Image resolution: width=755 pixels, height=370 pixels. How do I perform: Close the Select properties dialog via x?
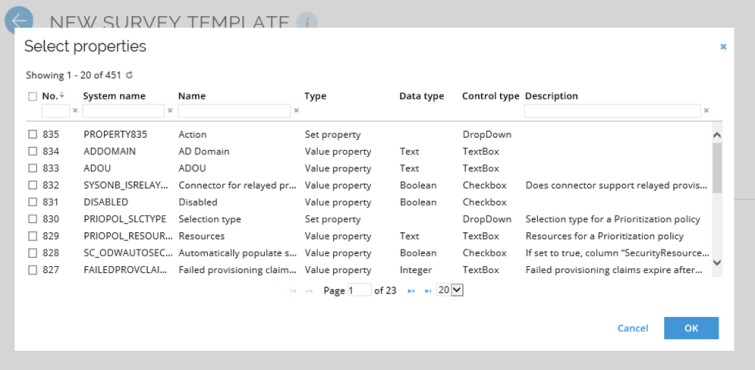pos(723,47)
